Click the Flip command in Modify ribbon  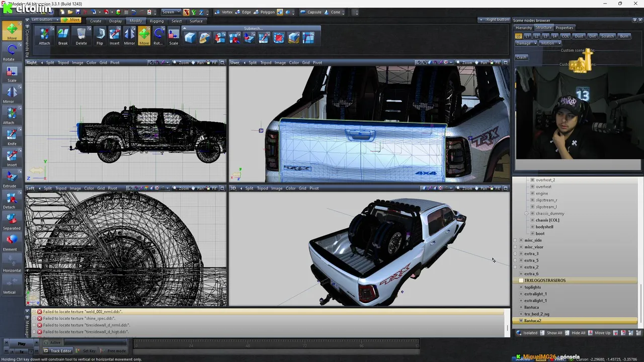tap(100, 36)
